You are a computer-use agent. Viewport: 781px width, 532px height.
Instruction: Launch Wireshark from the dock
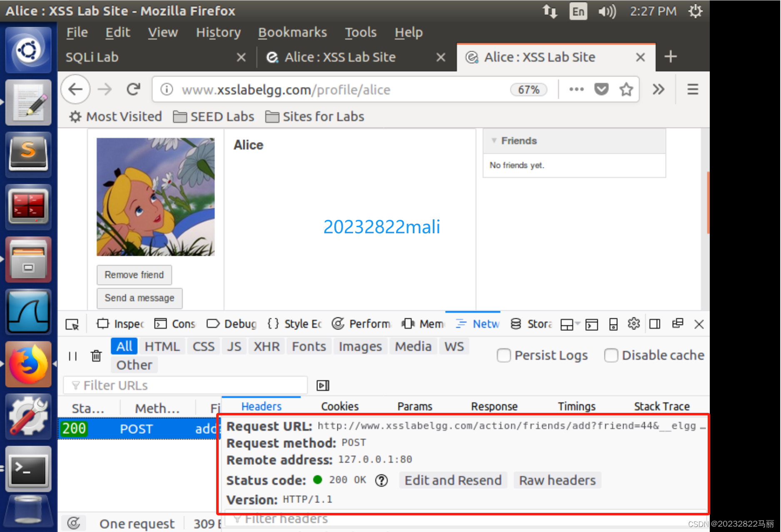click(x=28, y=312)
